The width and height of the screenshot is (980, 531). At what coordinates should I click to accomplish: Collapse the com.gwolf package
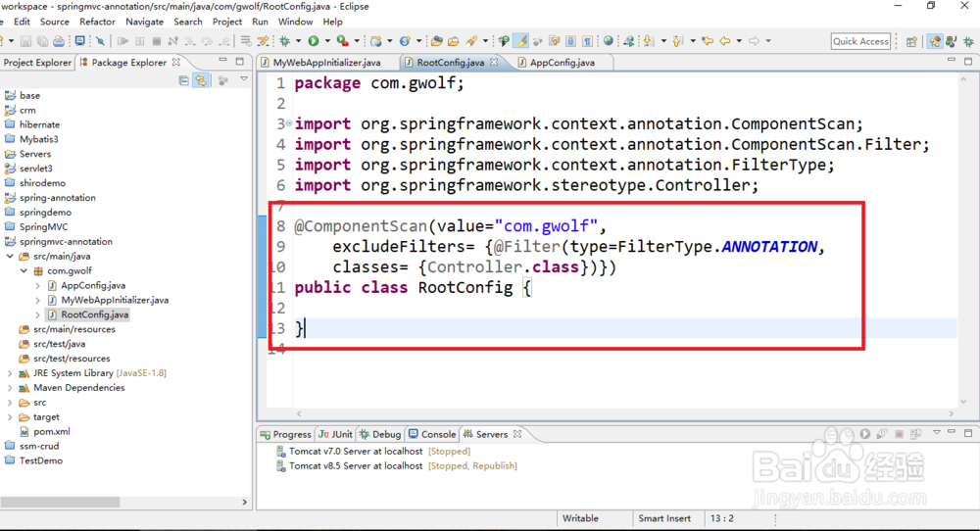click(x=24, y=271)
